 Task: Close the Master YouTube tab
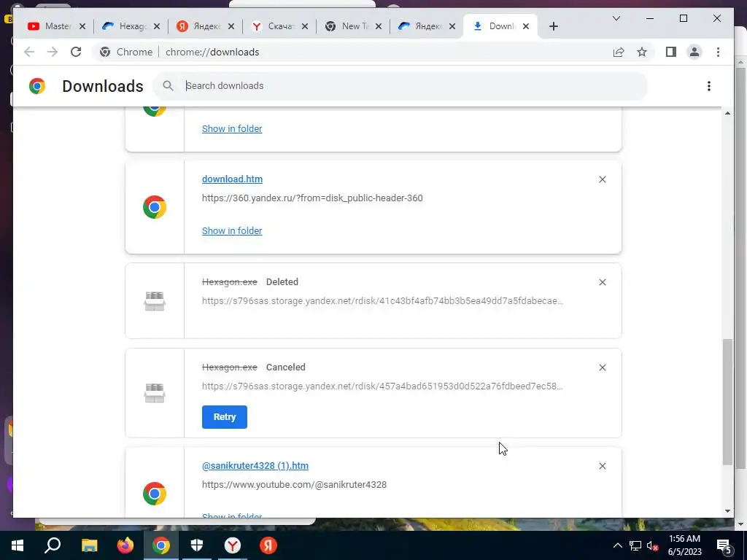pyautogui.click(x=82, y=26)
